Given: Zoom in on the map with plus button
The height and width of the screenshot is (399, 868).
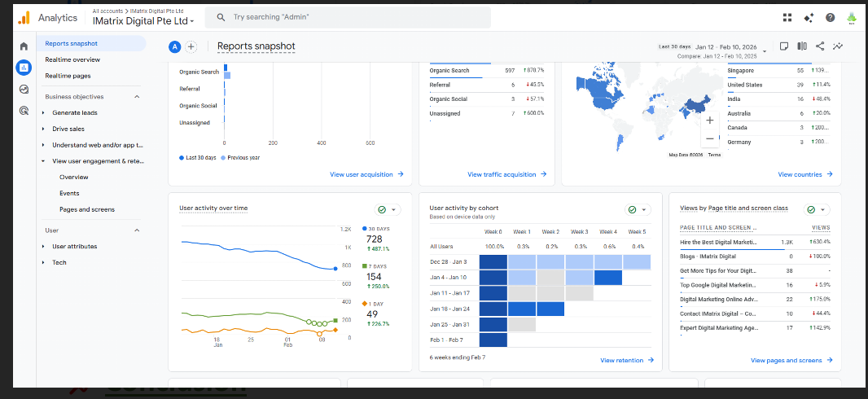Looking at the screenshot, I should 710,120.
